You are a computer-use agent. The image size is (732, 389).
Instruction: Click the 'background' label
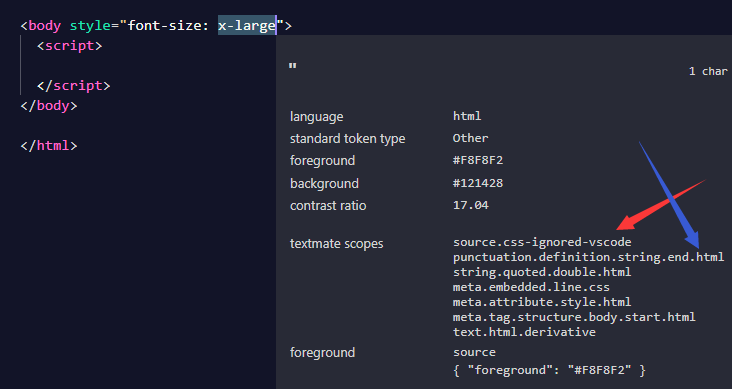324,184
